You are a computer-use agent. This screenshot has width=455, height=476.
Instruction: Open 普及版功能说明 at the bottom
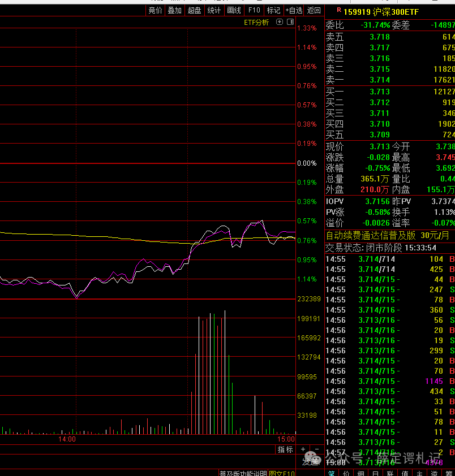click(243, 473)
